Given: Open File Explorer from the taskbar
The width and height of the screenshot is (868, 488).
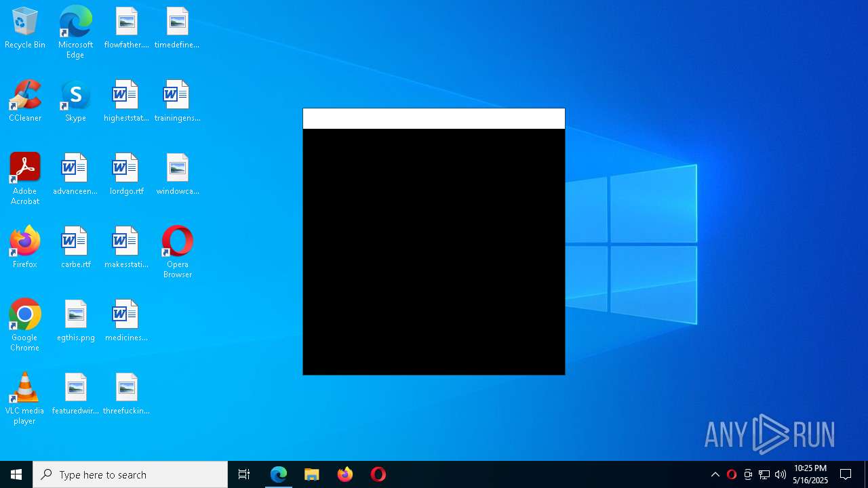Looking at the screenshot, I should [312, 474].
